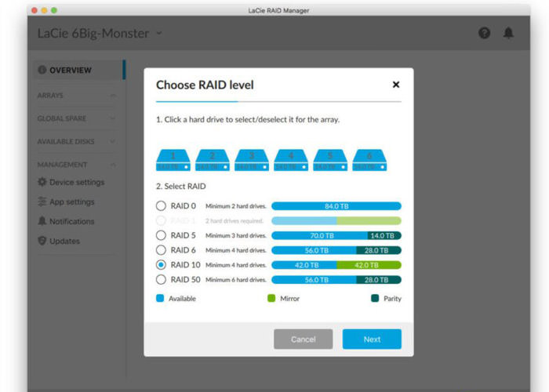Click the green macOS zoom window button
The height and width of the screenshot is (392, 549).
[54, 10]
